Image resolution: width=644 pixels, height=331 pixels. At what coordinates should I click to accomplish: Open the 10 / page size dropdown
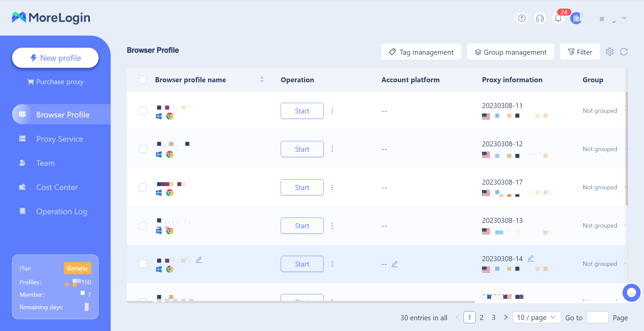[536, 317]
